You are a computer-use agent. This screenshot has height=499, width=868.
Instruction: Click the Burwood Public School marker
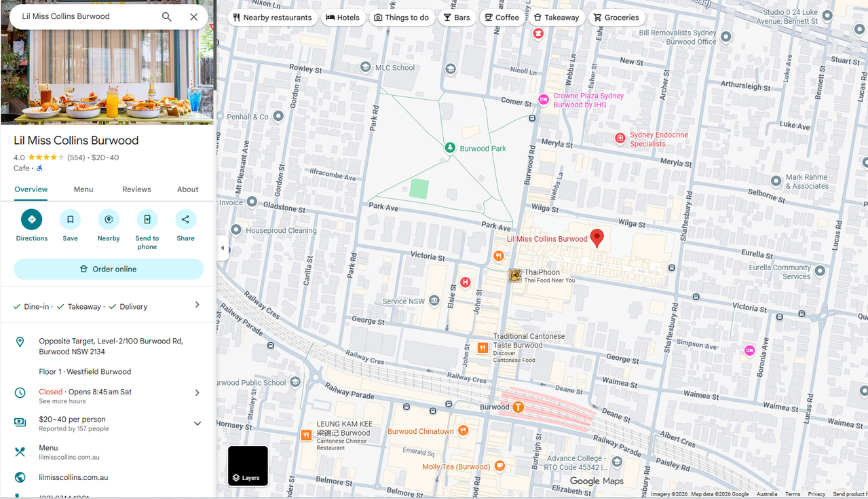(295, 382)
